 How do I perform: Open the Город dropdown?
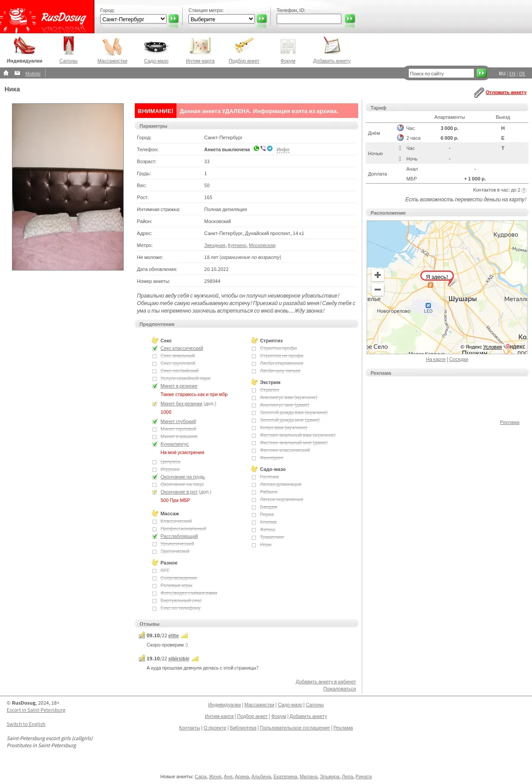coord(133,19)
